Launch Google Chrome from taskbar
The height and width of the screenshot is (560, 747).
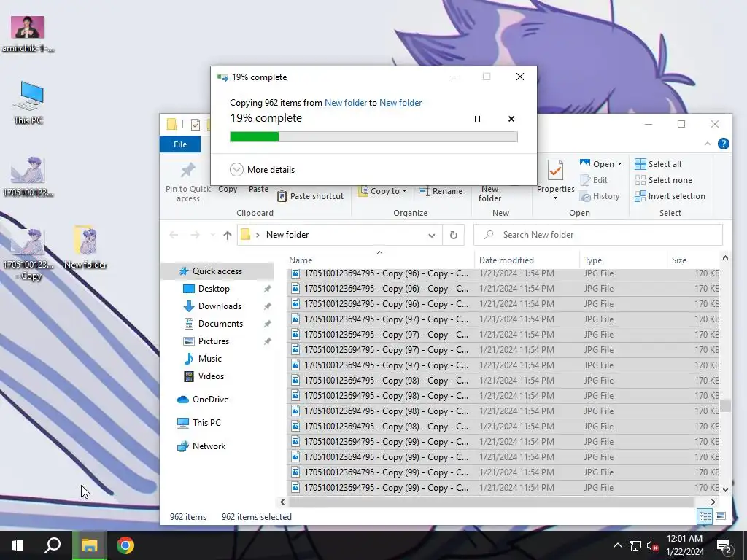(125, 545)
